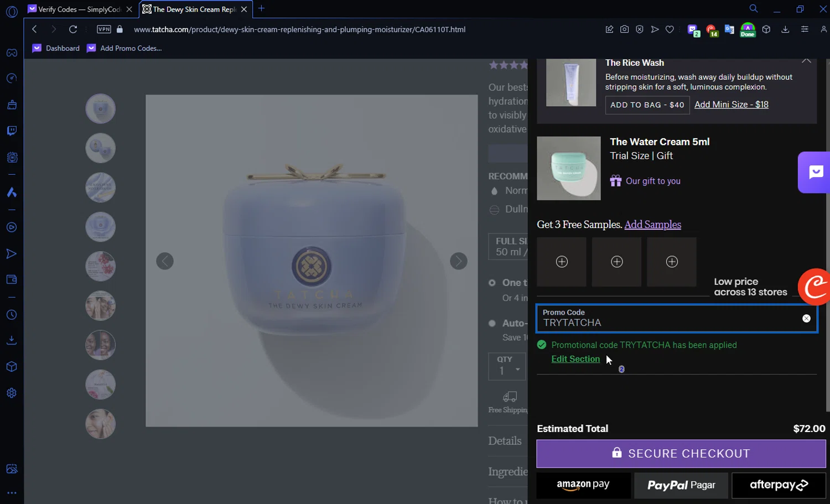Open the History clock sidebar icon

12,315
